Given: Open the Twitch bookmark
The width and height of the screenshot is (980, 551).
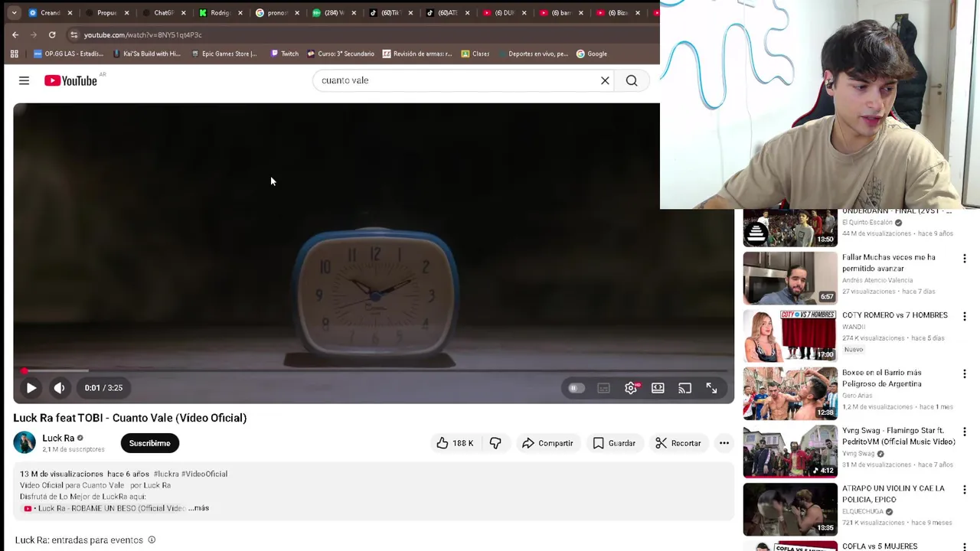Looking at the screenshot, I should (285, 54).
